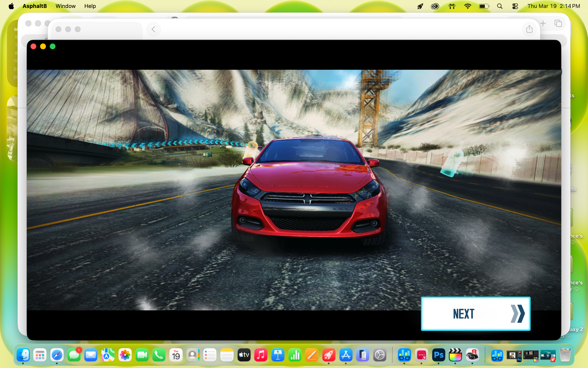Open the App Store from the Dock

pos(346,355)
